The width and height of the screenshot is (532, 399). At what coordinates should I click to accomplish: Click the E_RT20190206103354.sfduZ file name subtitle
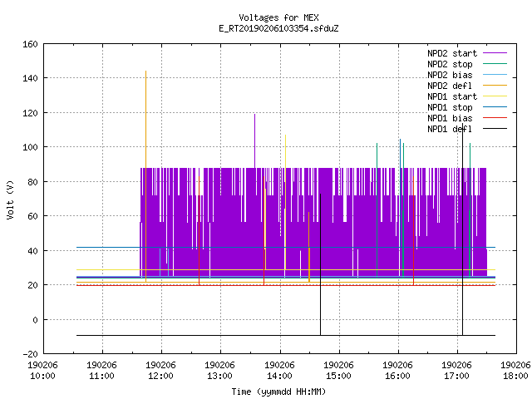tap(278, 28)
